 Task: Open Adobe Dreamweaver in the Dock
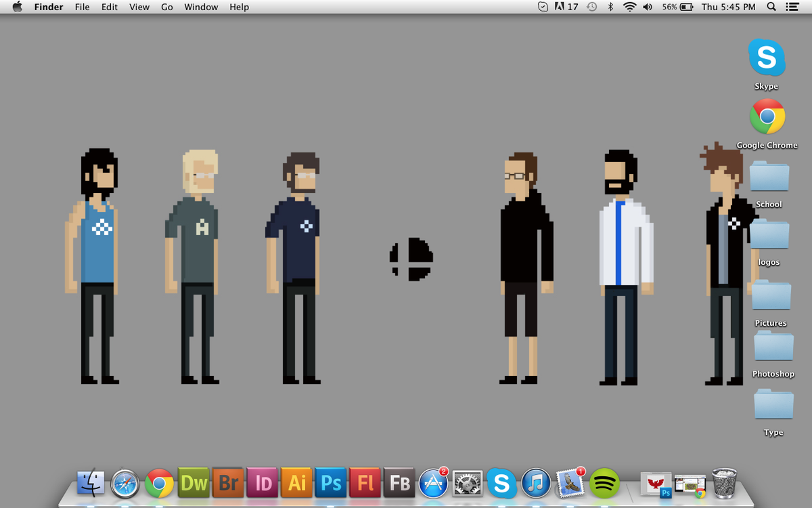pos(194,483)
